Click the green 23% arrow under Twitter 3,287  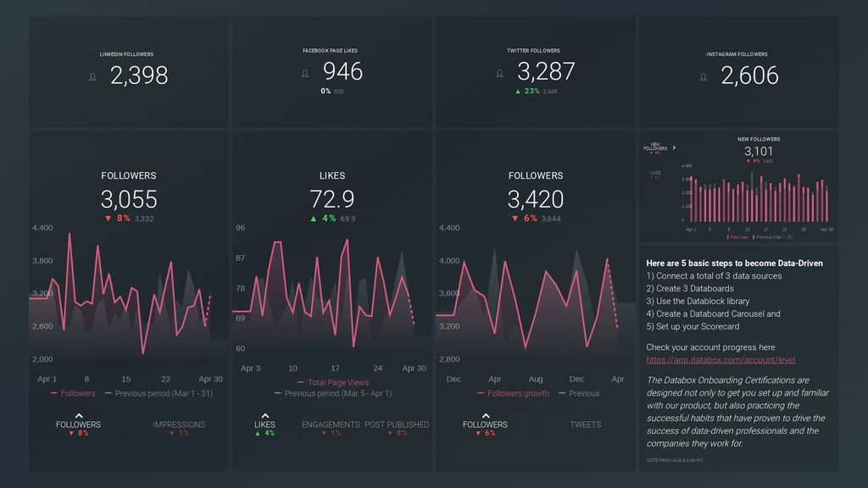pos(518,91)
